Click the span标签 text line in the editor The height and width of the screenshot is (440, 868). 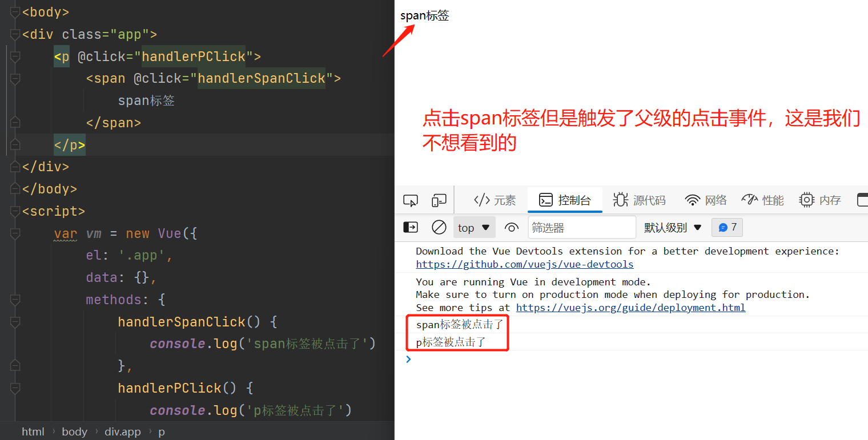click(x=146, y=101)
